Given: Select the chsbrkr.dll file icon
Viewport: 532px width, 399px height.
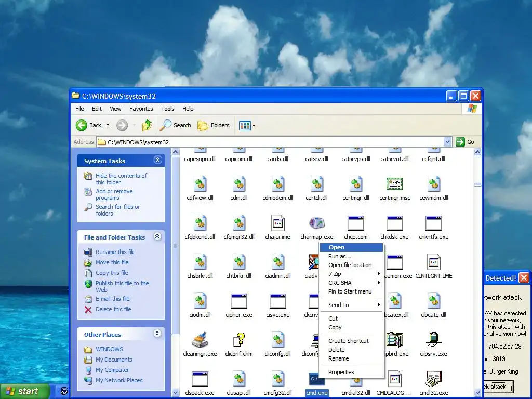Looking at the screenshot, I should pos(200,262).
